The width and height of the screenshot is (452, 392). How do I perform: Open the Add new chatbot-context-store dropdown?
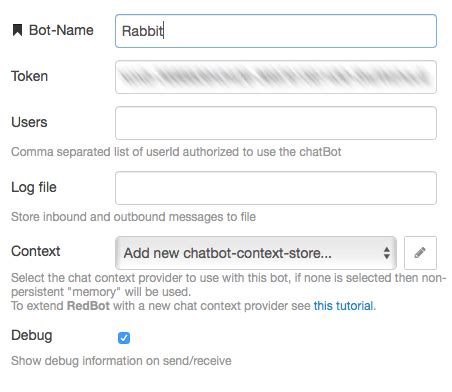[x=256, y=253]
